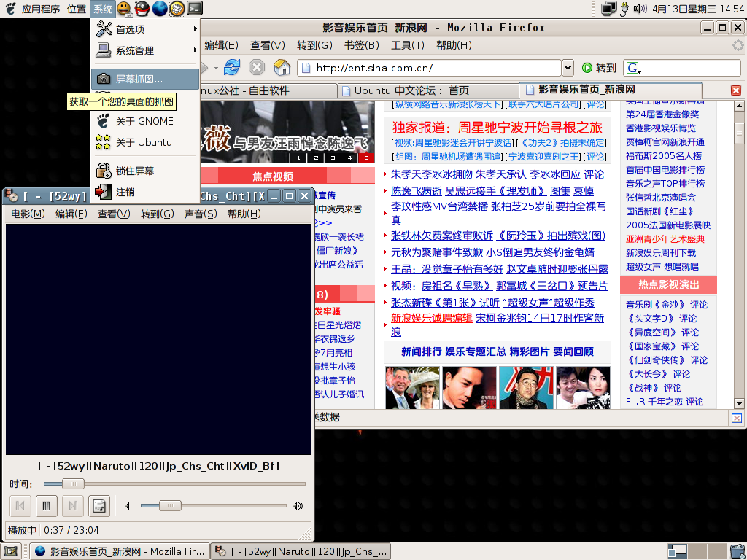Click the Google search engine icon in Firefox

click(x=634, y=68)
